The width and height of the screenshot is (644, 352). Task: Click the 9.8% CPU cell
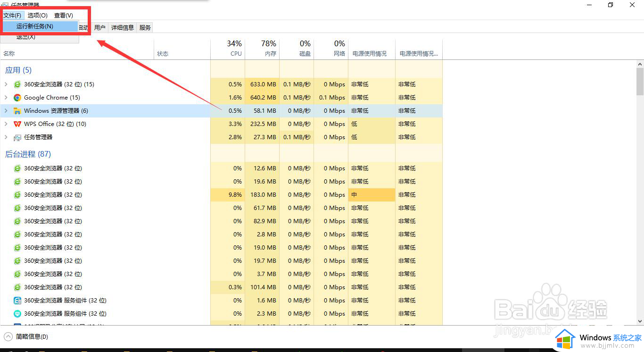pyautogui.click(x=228, y=195)
